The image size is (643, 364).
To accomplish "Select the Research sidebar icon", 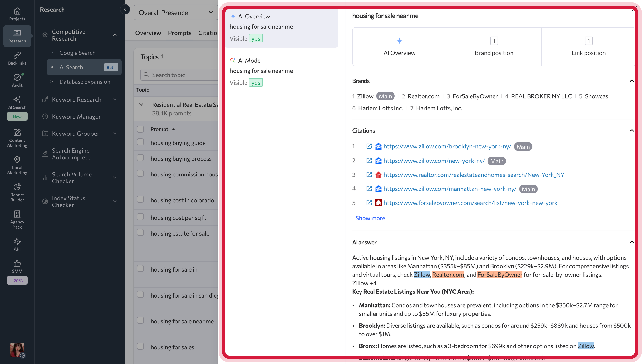I will 17,33.
